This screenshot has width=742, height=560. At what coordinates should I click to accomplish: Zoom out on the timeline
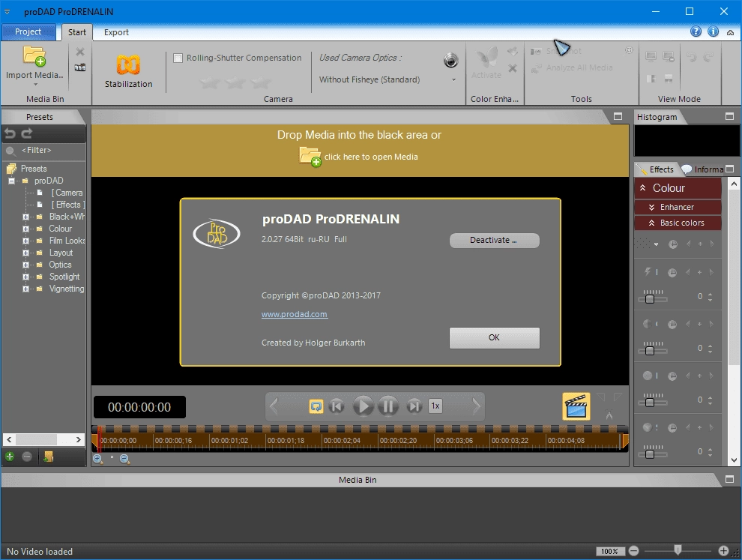[124, 459]
